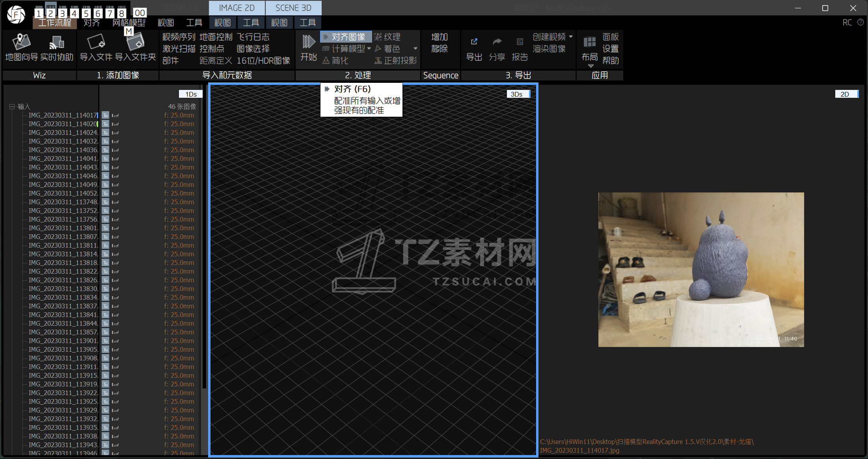Open the arrow beneath 布局 layout
Screen dimensions: 868x459
(x=590, y=66)
